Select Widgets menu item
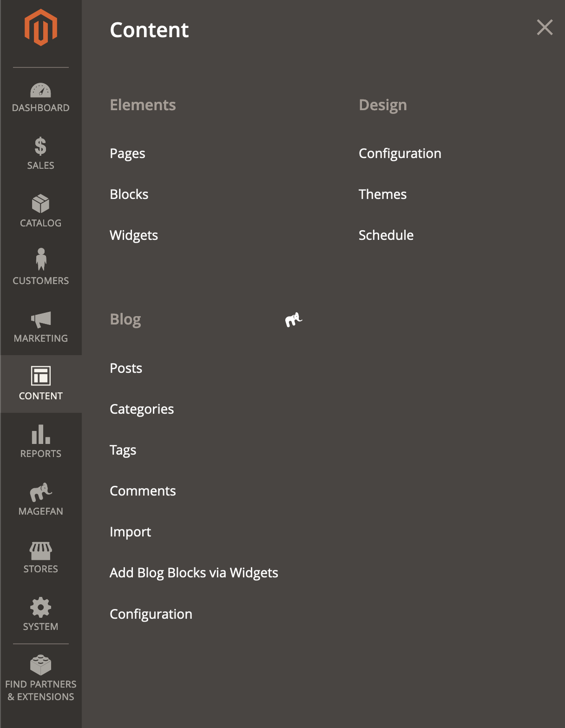Image resolution: width=565 pixels, height=728 pixels. click(134, 235)
